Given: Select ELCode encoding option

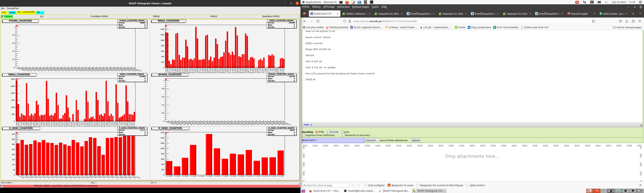Looking at the screenshot, I should [328, 132].
